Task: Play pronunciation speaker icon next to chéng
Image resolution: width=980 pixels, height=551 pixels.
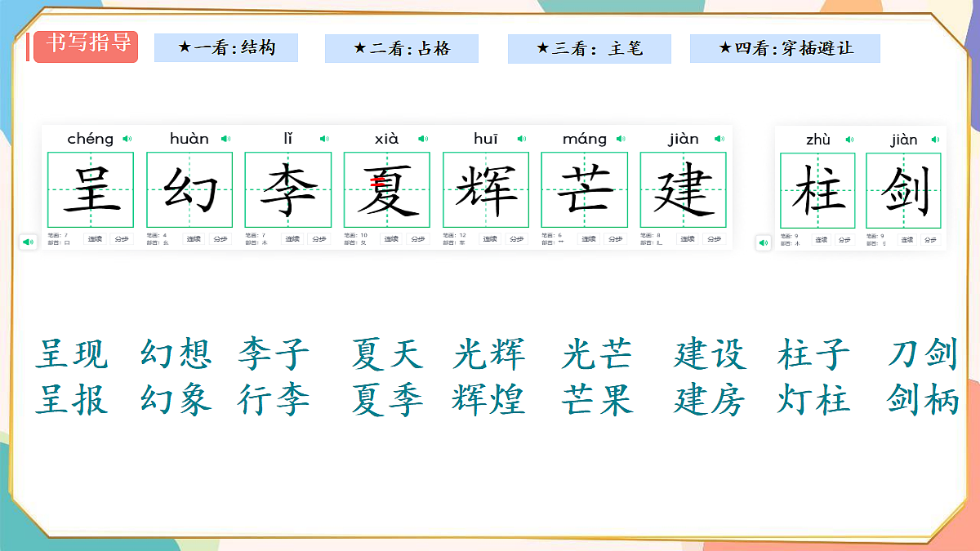Action: (127, 139)
